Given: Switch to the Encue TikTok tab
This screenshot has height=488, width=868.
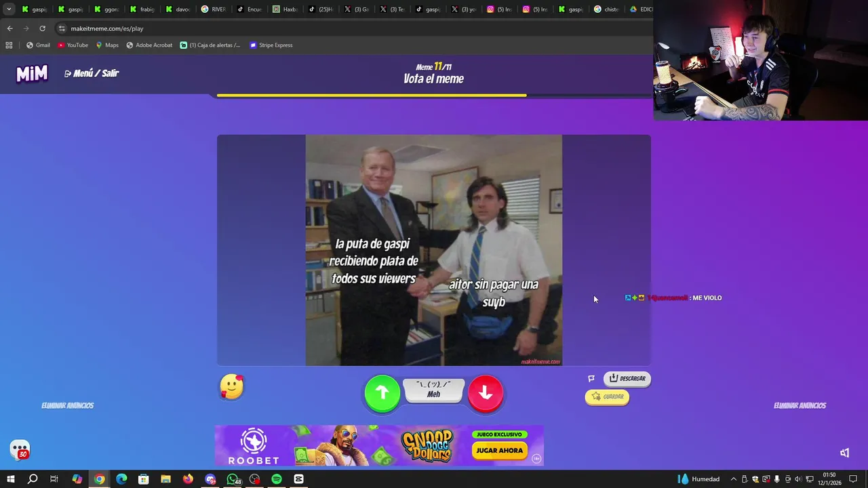Looking at the screenshot, I should (x=250, y=9).
